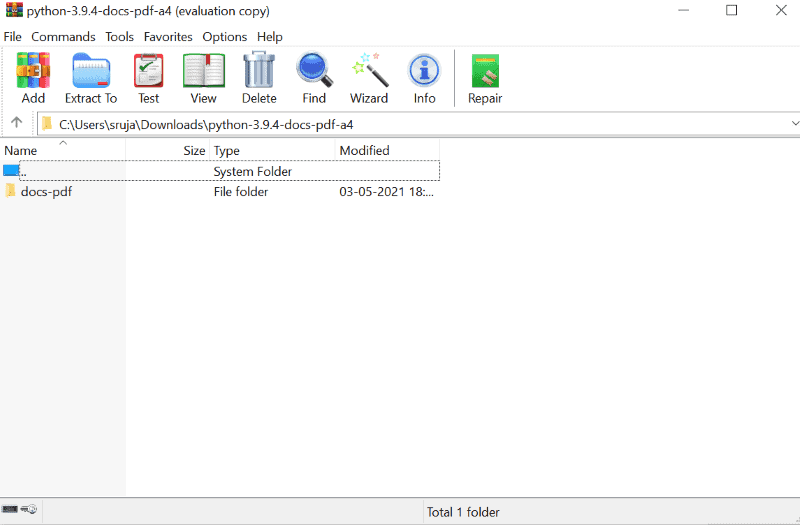Click the Add archive toolbar icon

33,70
